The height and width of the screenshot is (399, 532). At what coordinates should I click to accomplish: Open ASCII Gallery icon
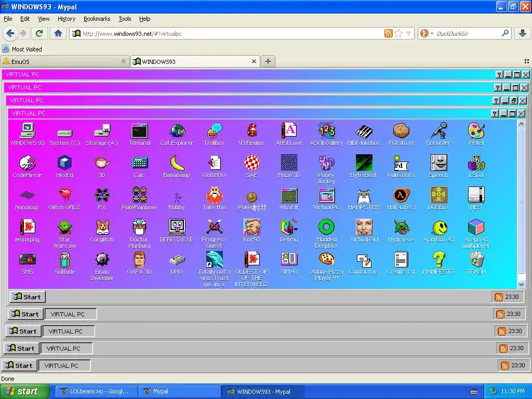point(326,135)
